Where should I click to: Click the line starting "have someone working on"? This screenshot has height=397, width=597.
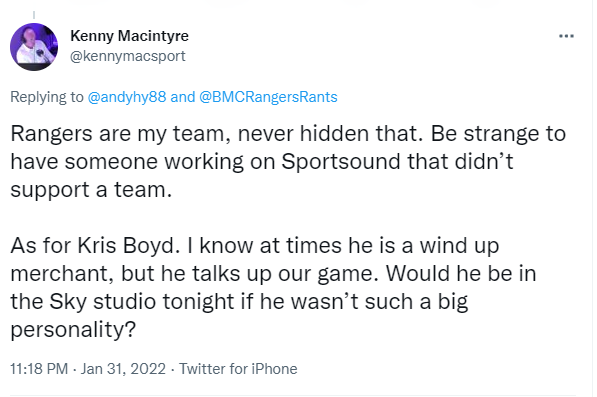[x=262, y=162]
